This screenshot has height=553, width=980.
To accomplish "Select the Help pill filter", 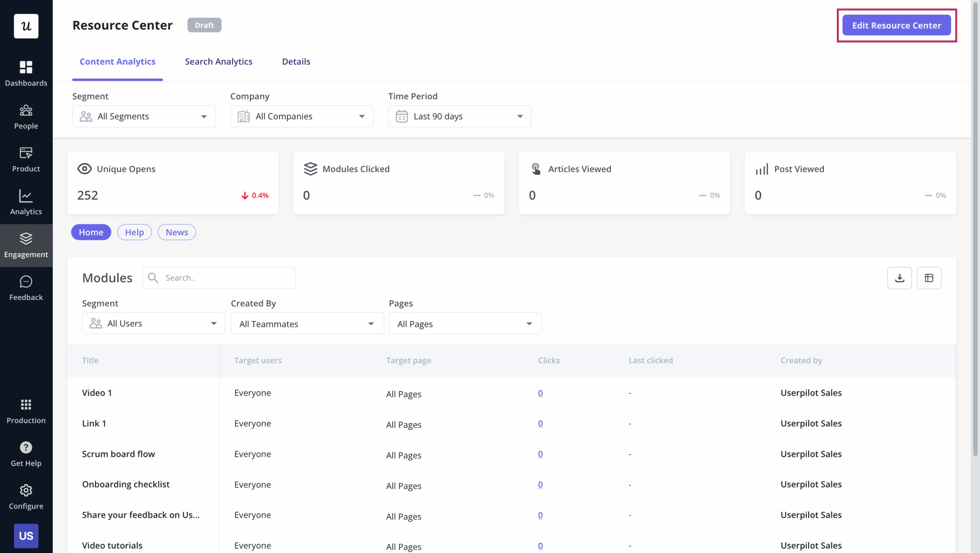I will coord(134,232).
